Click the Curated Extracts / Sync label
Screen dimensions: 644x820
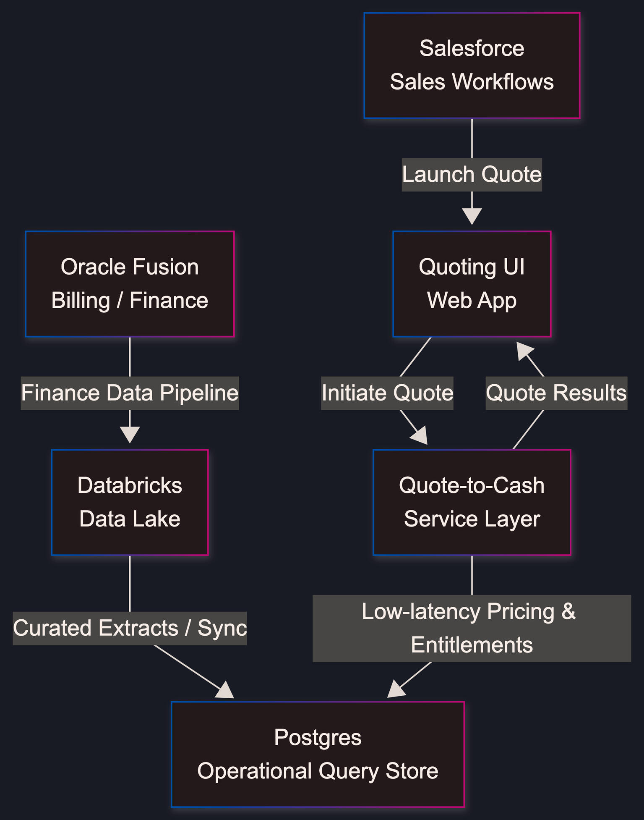click(130, 628)
